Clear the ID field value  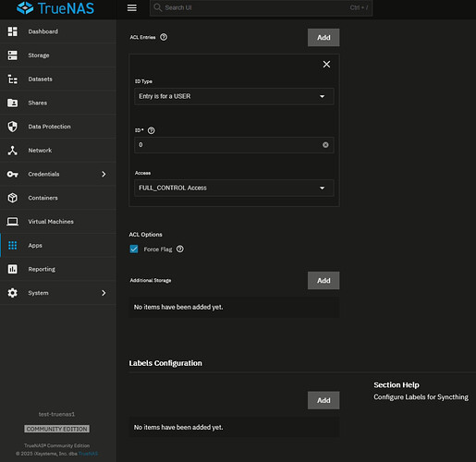click(x=325, y=145)
